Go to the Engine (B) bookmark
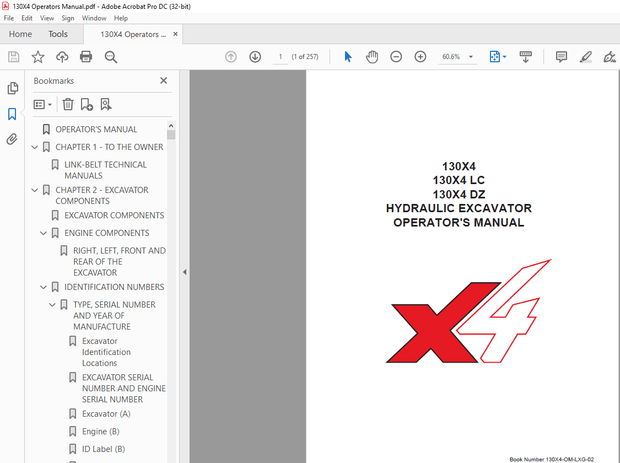620x463 pixels. (x=100, y=431)
